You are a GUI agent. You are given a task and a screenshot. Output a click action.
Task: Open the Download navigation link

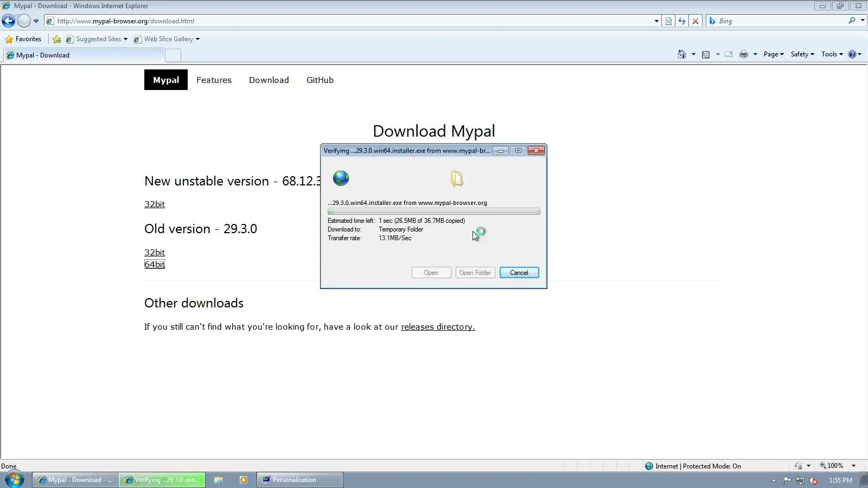(269, 80)
